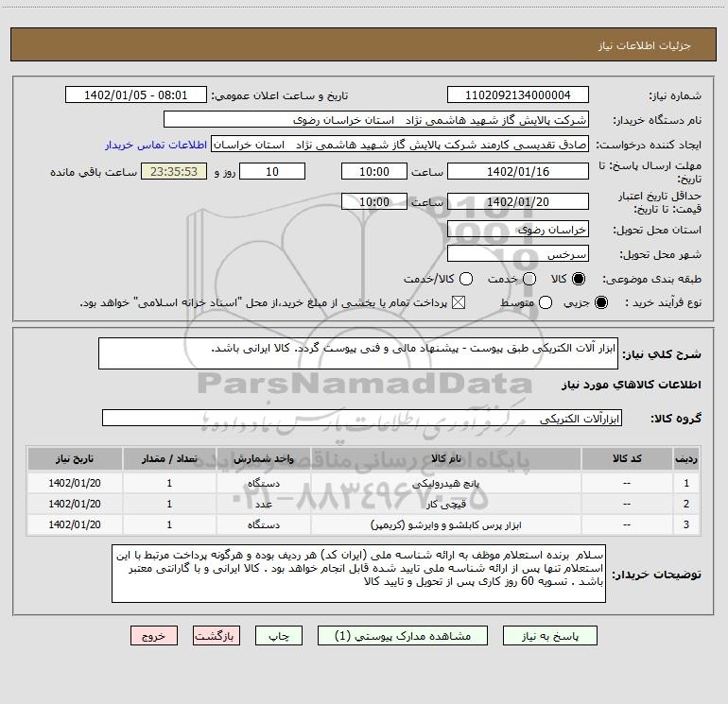Click the request creator field صادق تقدیسی
Screen dimensions: 728x704
(400, 145)
